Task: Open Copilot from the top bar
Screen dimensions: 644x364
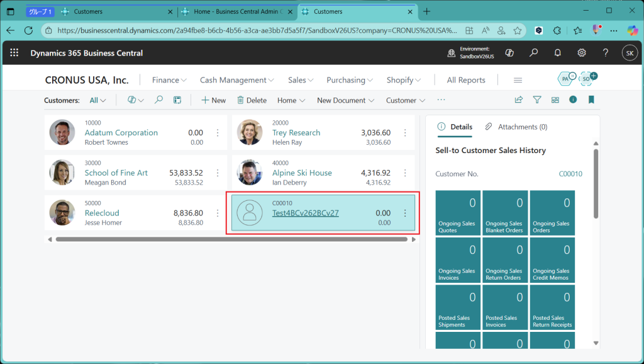Action: [x=510, y=54]
